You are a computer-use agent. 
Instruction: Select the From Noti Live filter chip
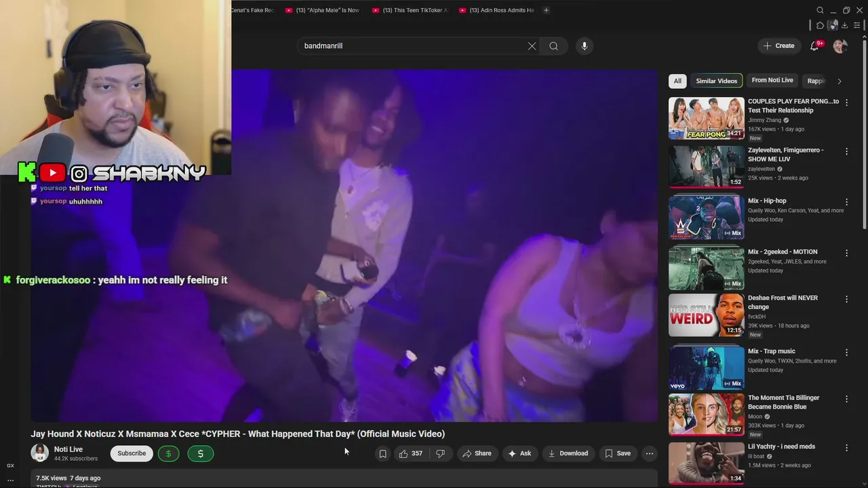pyautogui.click(x=772, y=81)
